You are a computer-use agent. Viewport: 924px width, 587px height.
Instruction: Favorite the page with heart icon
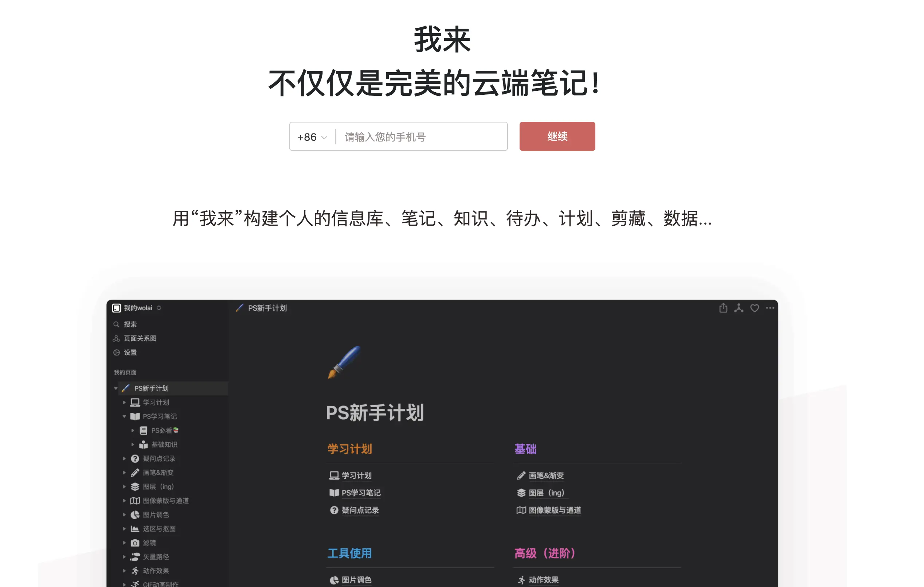(x=755, y=308)
